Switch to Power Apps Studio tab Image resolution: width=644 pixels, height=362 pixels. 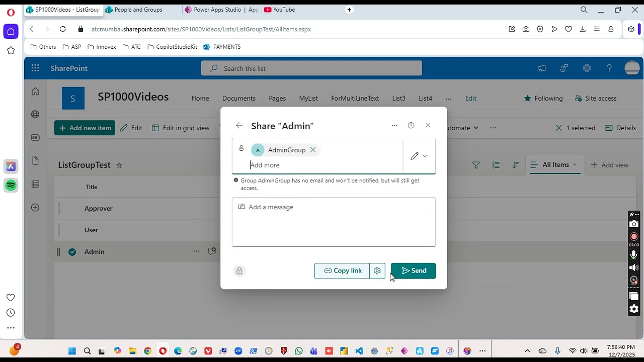coord(221,10)
